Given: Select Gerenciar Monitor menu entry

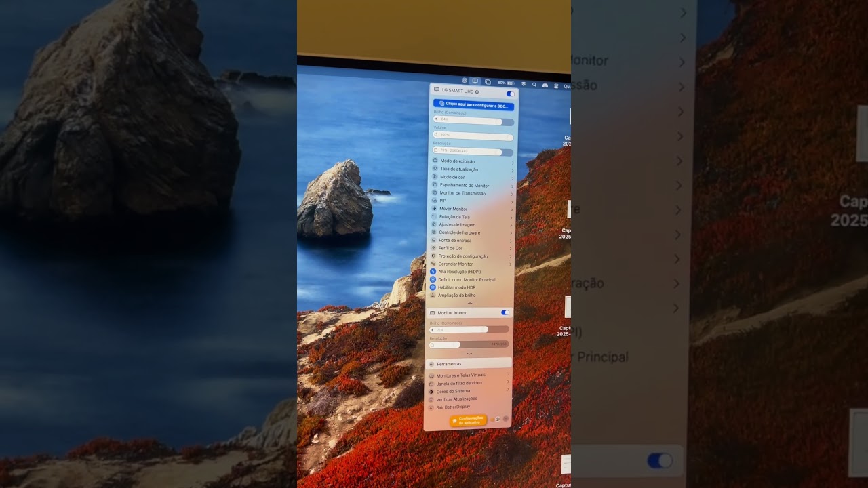Looking at the screenshot, I should click(x=471, y=264).
